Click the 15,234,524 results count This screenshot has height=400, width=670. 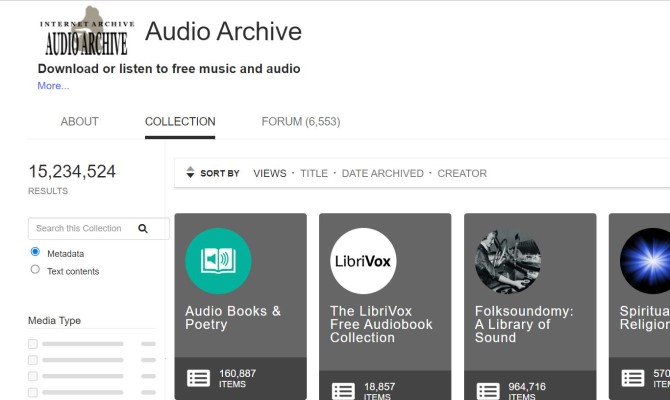pos(72,172)
